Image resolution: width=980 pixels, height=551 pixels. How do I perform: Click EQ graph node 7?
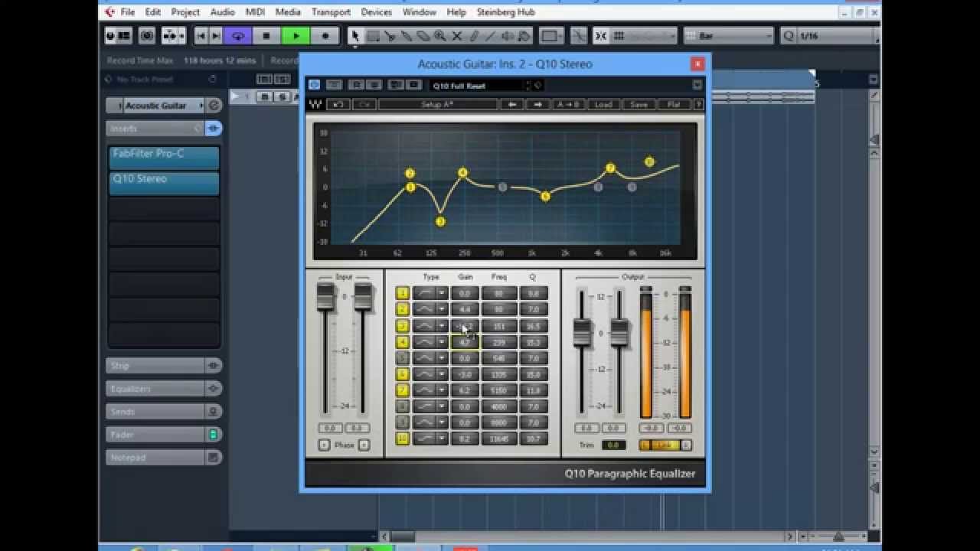610,168
